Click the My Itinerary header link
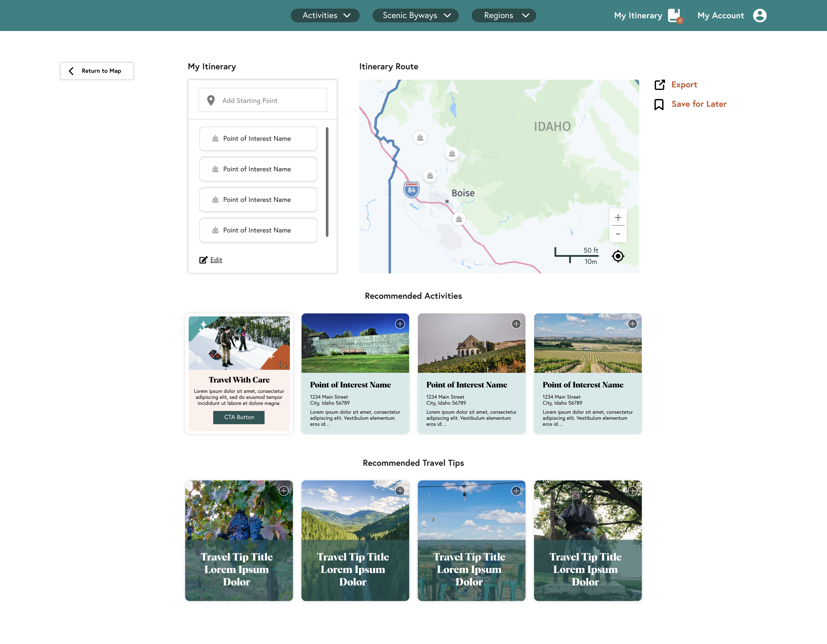This screenshot has height=644, width=827. pyautogui.click(x=638, y=15)
